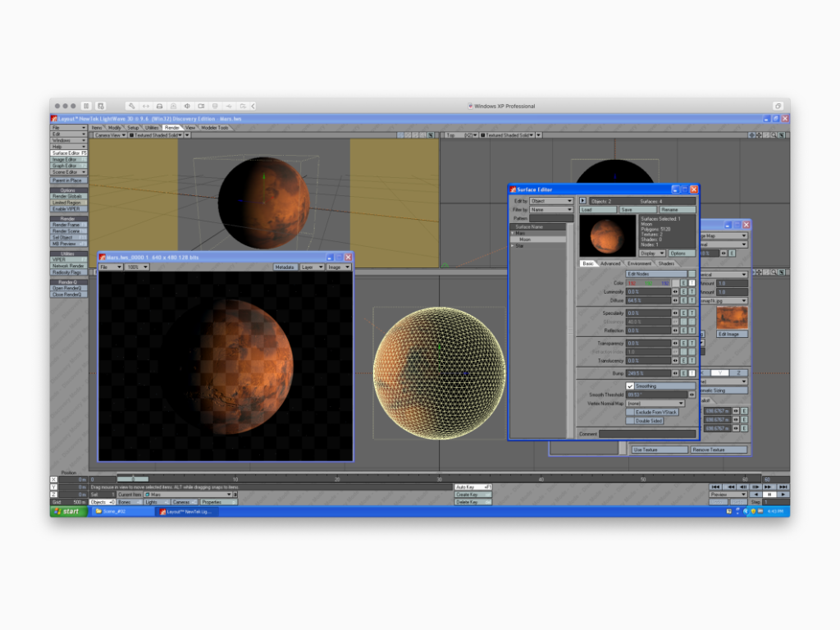The image size is (840, 630).
Task: Open the Modeler Tools tab
Action: 215,127
